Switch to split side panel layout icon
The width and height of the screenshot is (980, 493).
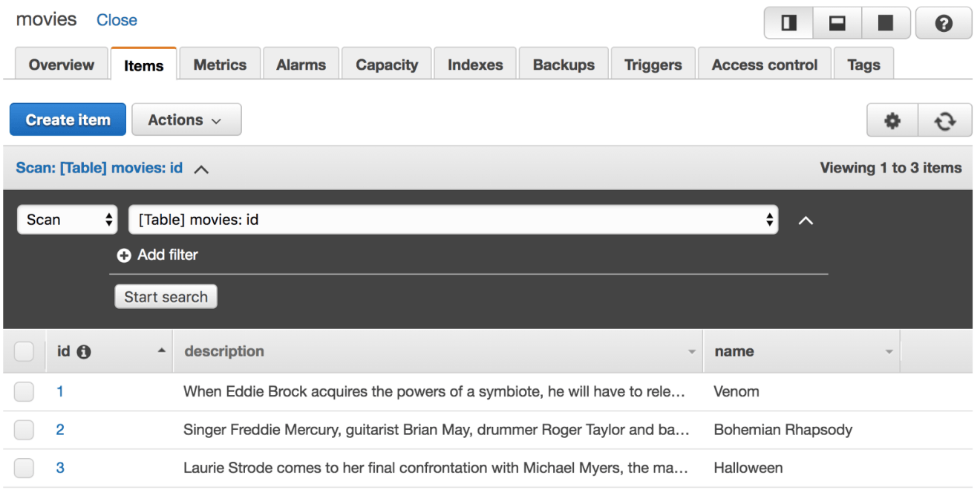pyautogui.click(x=788, y=24)
